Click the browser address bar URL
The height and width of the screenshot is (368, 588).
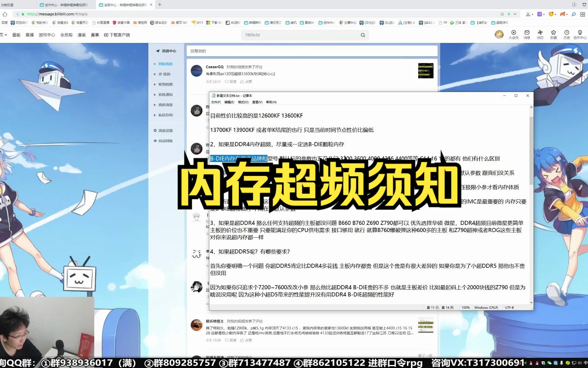click(x=57, y=14)
